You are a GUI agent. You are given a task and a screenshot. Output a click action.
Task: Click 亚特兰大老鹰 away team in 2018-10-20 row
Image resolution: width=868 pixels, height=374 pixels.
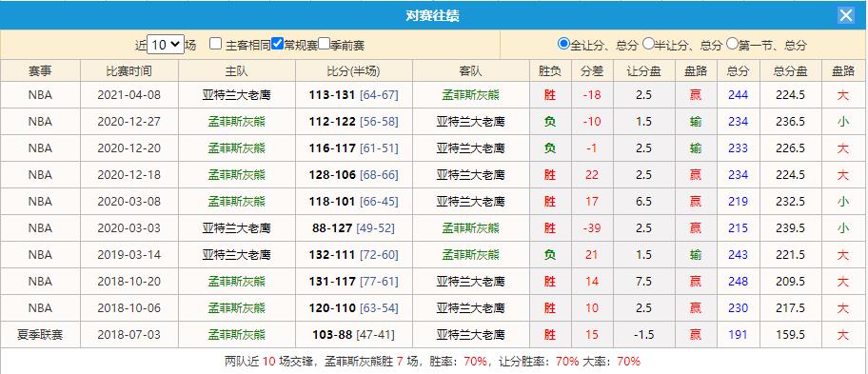coord(470,282)
